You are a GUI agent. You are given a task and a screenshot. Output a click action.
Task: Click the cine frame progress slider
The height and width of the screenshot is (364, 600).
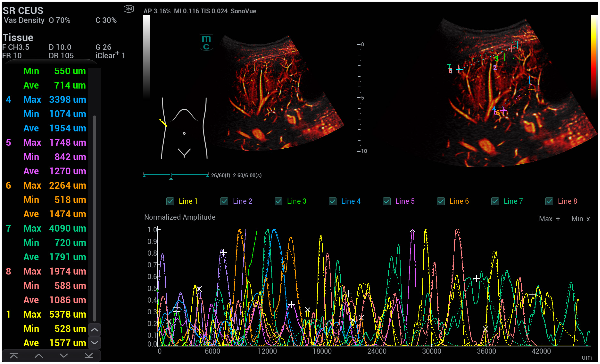click(171, 175)
